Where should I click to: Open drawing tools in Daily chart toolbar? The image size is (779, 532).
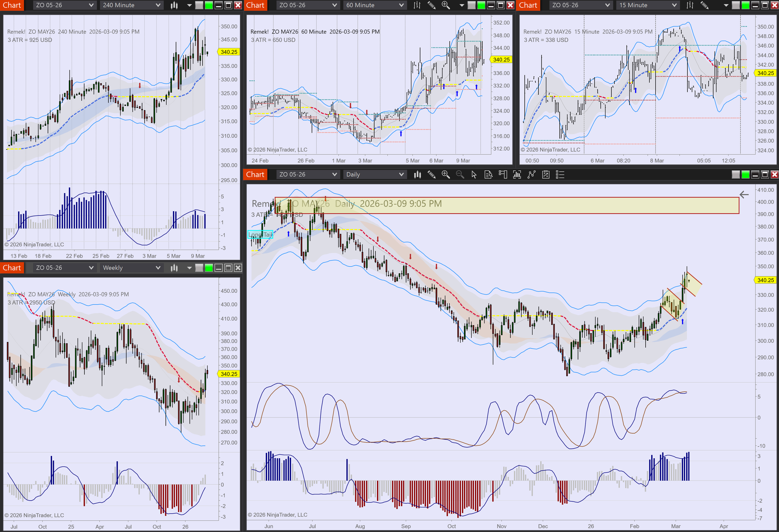431,174
